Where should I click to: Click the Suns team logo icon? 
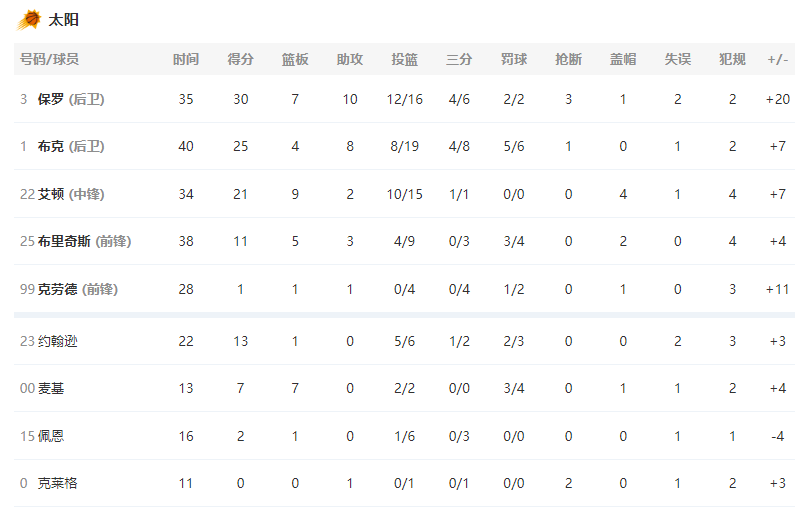[29, 20]
